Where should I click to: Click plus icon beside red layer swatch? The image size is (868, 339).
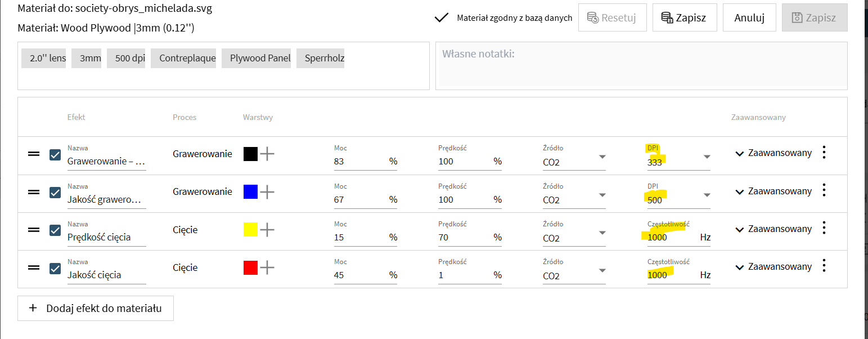coord(267,267)
